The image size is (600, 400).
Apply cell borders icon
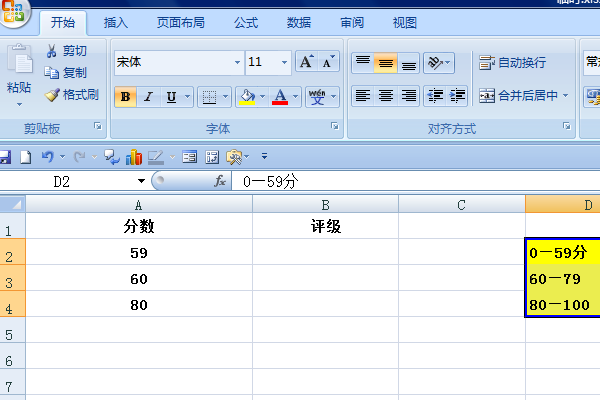click(x=209, y=96)
